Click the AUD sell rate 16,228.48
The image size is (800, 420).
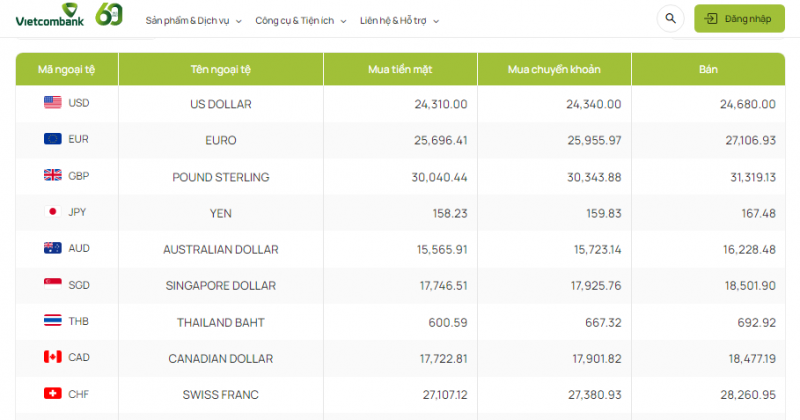click(x=749, y=250)
